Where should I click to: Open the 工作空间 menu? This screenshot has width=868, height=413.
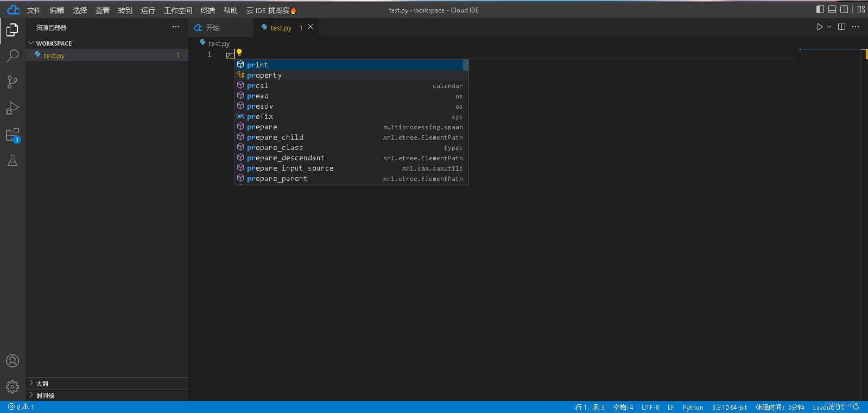click(178, 10)
